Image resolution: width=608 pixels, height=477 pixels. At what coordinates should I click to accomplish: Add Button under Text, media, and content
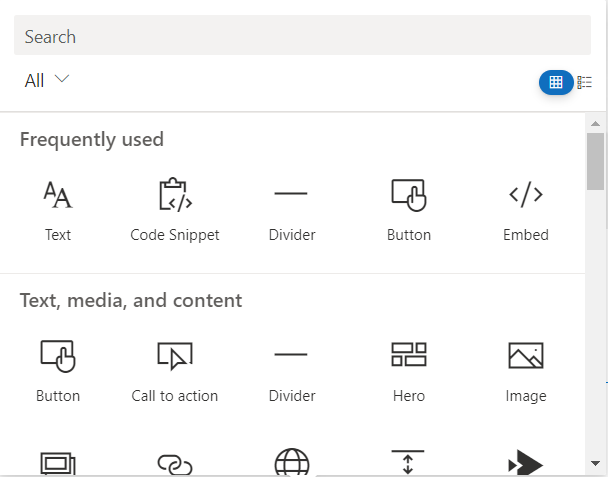(x=58, y=372)
